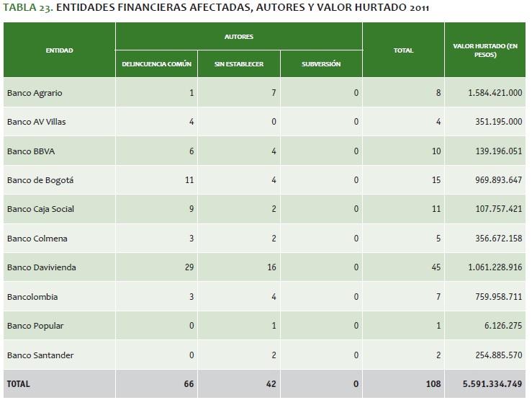Click the Banco Santander row label
This screenshot has height=400, width=532.
[x=40, y=355]
